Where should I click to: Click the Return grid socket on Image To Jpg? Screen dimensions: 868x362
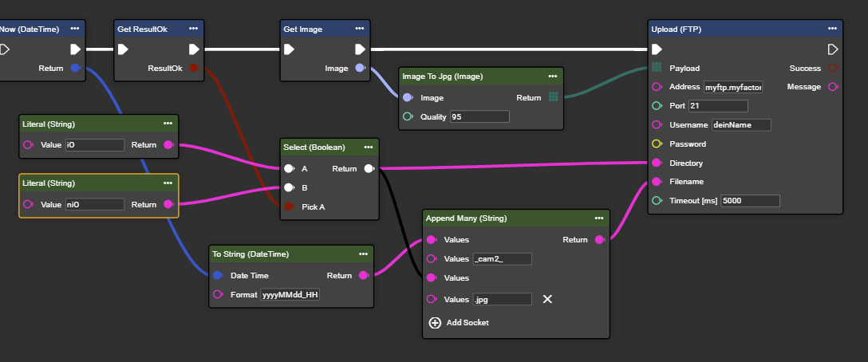[553, 97]
